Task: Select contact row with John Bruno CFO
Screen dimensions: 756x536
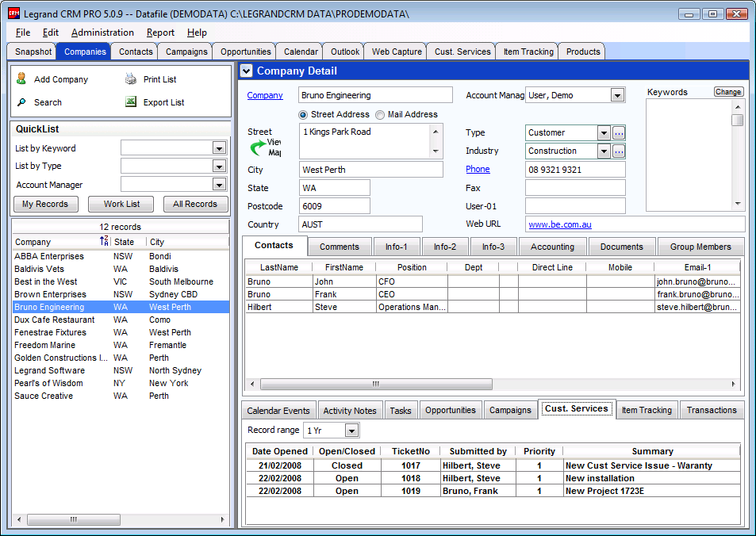Action: 493,281
